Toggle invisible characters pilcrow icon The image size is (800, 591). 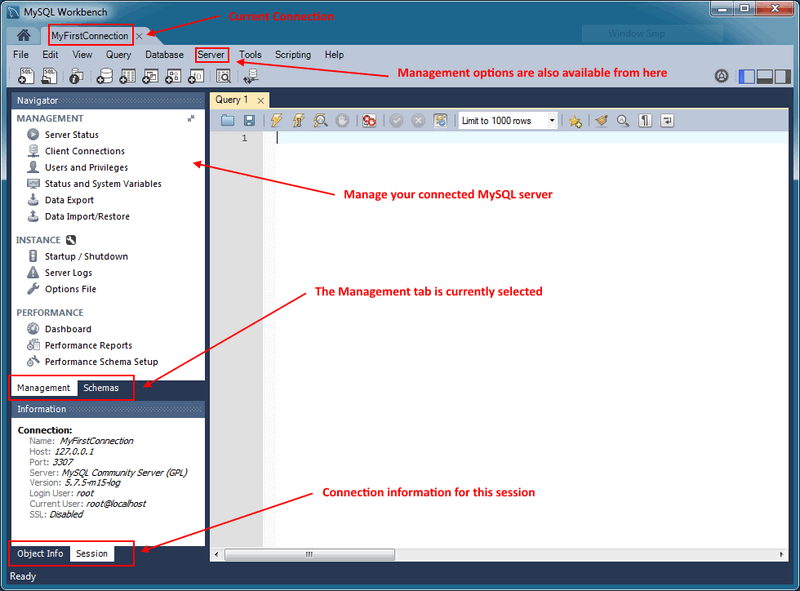pos(645,120)
